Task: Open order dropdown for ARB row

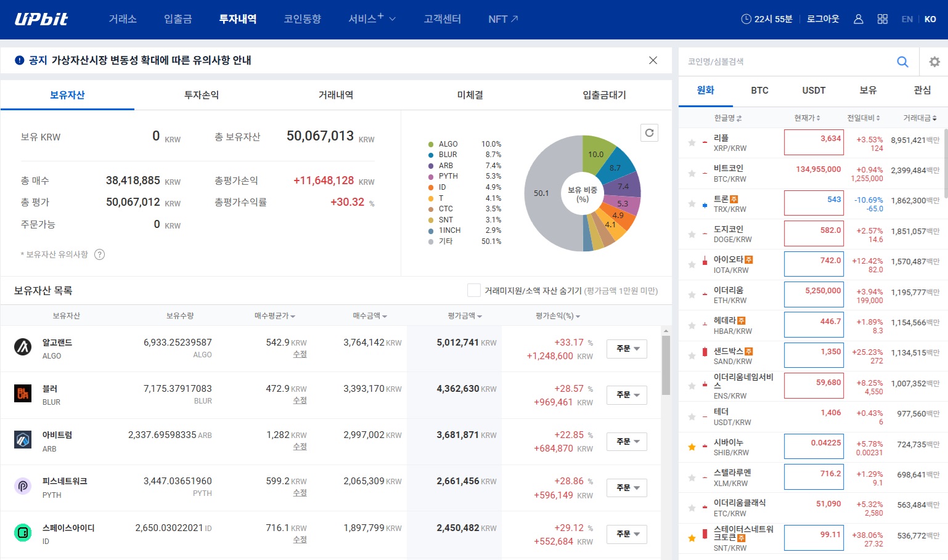Action: [x=627, y=442]
